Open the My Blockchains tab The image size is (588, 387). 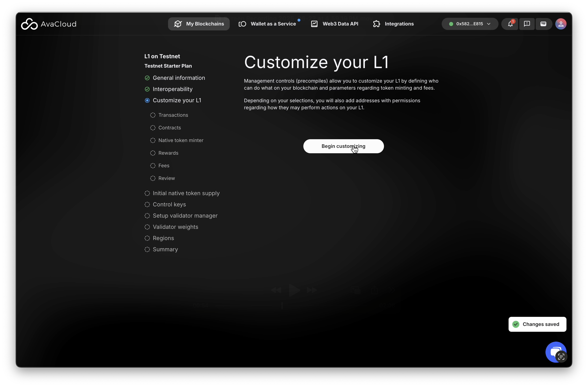pyautogui.click(x=199, y=24)
